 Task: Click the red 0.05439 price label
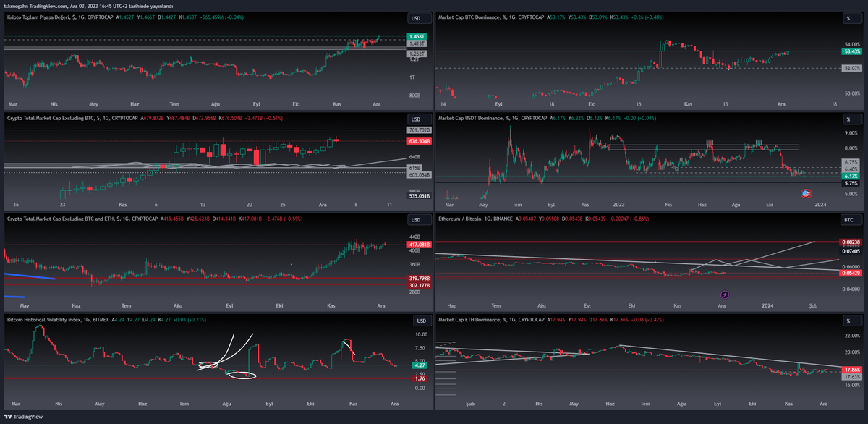pyautogui.click(x=851, y=274)
